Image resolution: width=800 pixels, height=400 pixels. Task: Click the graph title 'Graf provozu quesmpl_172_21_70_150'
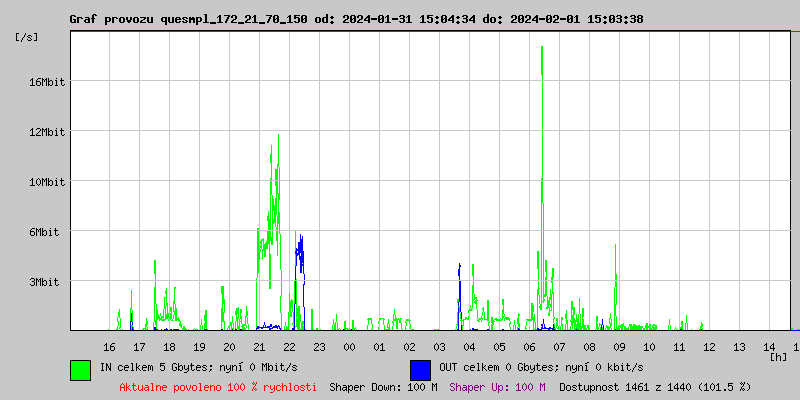(188, 19)
